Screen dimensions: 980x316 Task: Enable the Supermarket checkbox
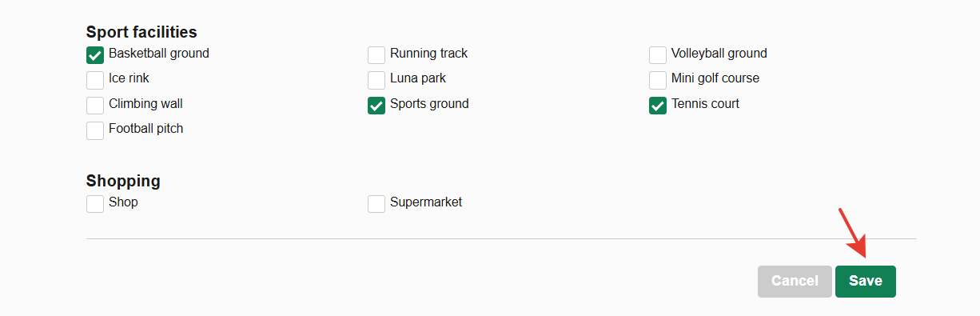point(376,204)
